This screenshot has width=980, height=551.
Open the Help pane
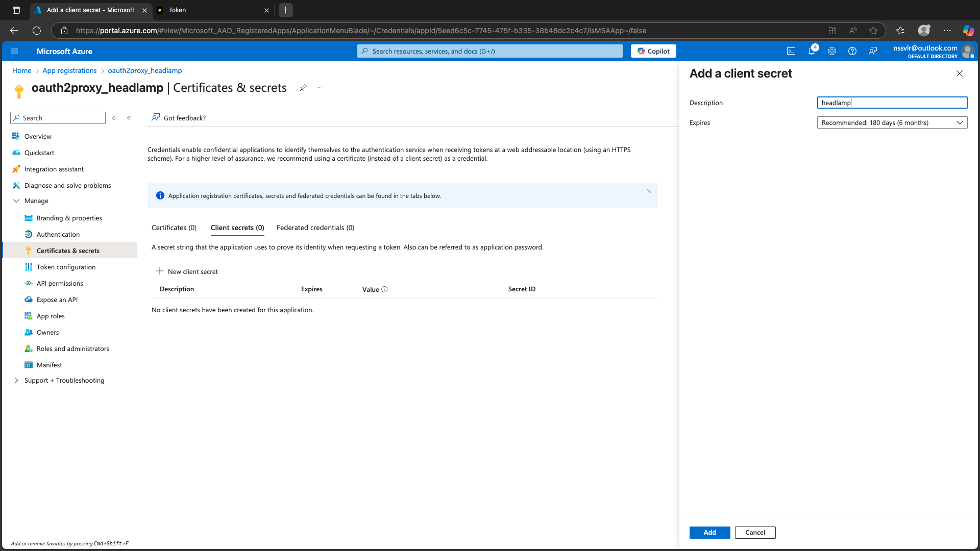[852, 51]
